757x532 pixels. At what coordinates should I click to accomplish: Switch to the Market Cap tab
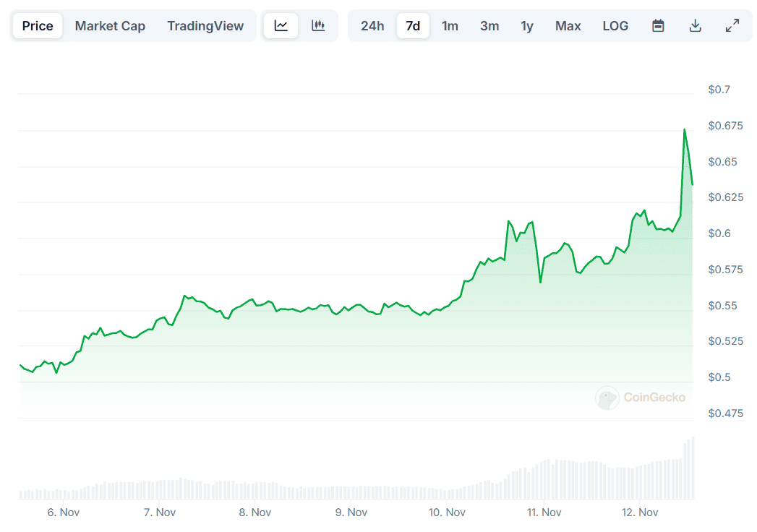[110, 26]
